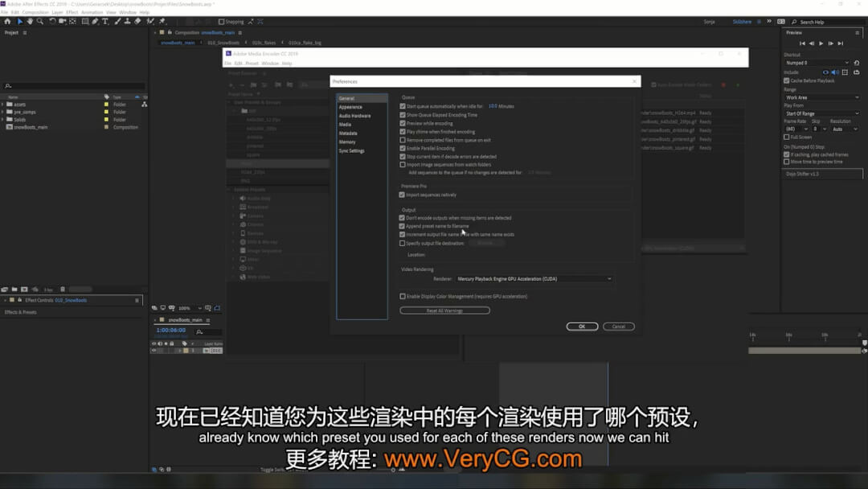
Task: Toggle Play chime when finished encoding checkbox
Action: 403,131
